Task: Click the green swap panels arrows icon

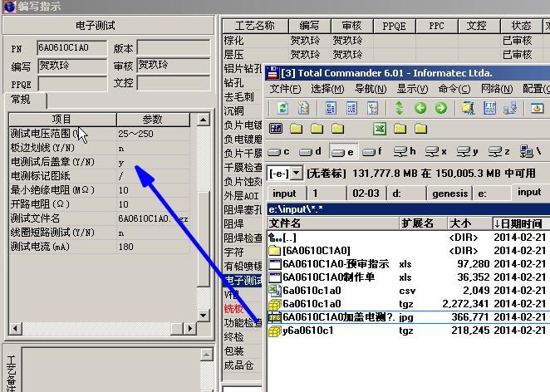Action: pyautogui.click(x=399, y=108)
